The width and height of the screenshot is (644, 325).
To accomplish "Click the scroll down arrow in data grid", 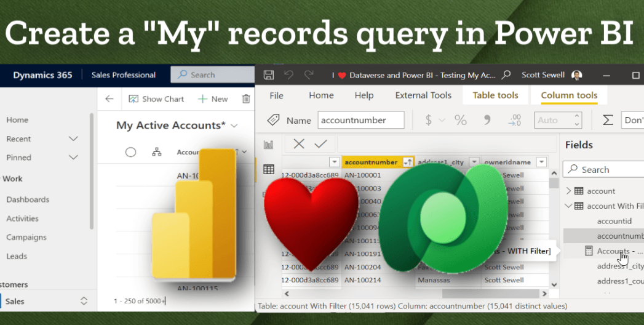I will click(554, 284).
